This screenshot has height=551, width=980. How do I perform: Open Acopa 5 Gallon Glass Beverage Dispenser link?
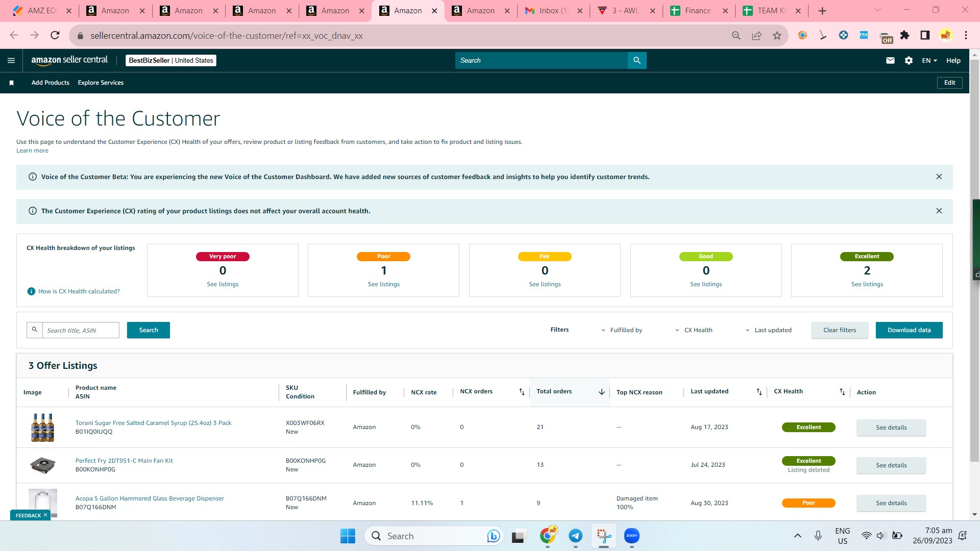[150, 498]
